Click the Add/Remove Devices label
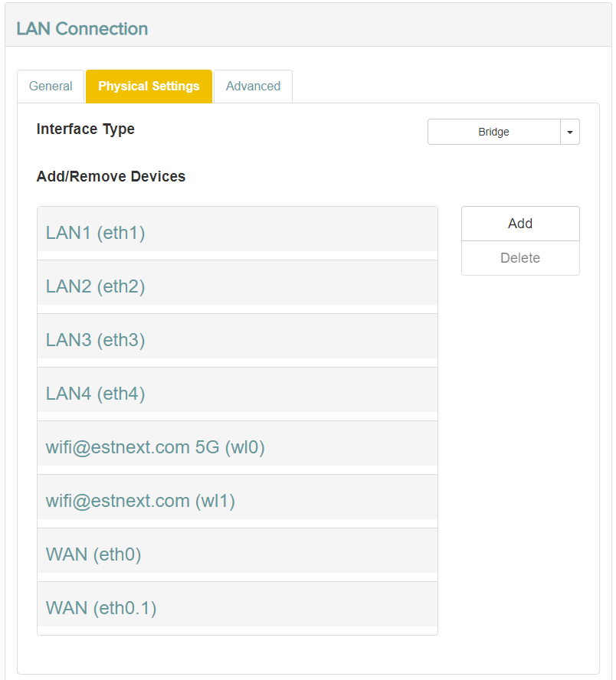The width and height of the screenshot is (616, 680). 111,176
